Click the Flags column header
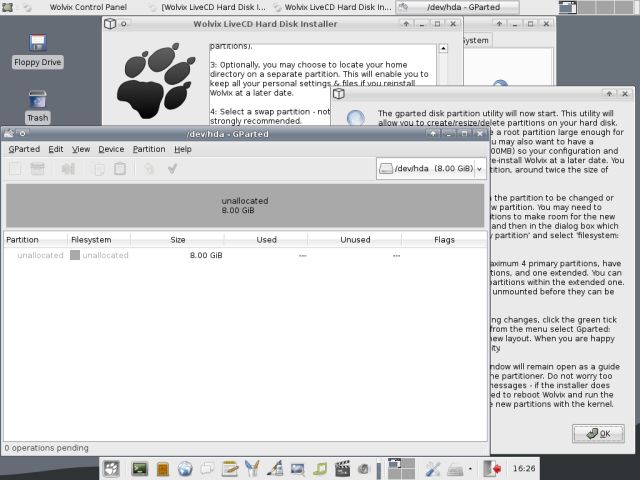The width and height of the screenshot is (640, 480). [444, 240]
